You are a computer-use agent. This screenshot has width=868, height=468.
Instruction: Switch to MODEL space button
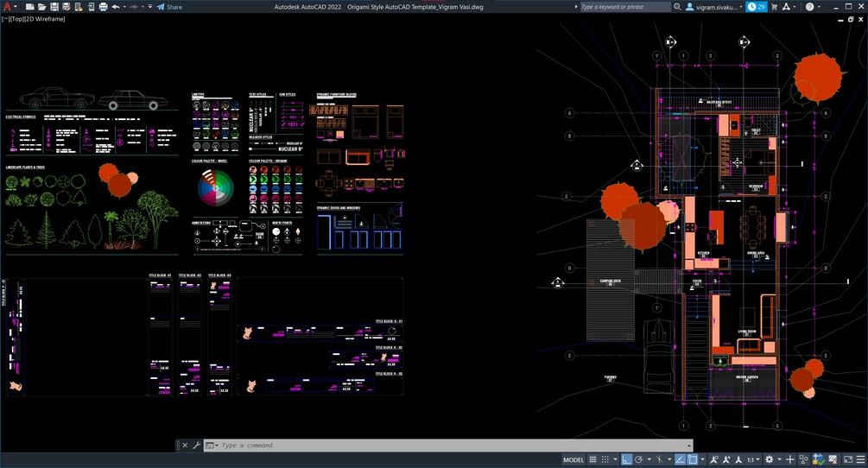[x=573, y=459]
